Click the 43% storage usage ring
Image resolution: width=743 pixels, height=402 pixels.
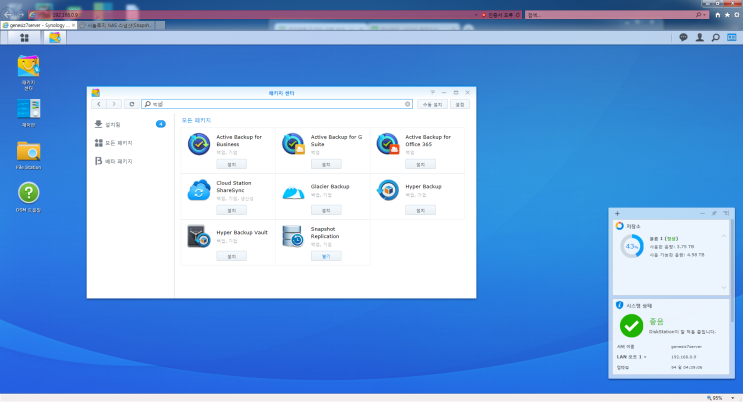click(x=632, y=247)
